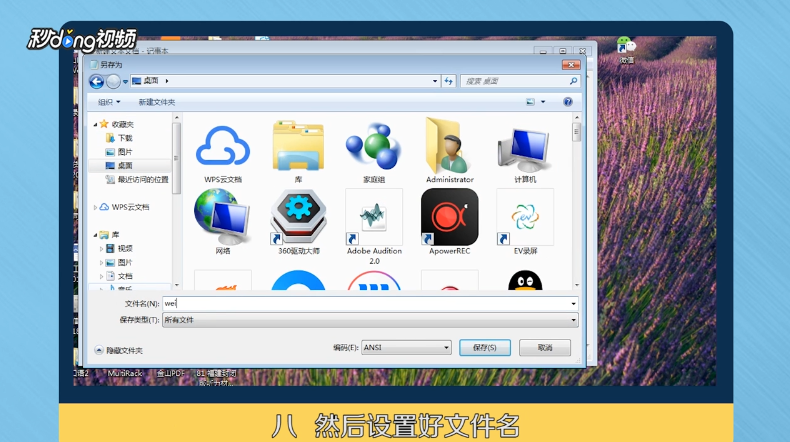
Task: Select the 计算机 computer icon
Action: tap(525, 148)
